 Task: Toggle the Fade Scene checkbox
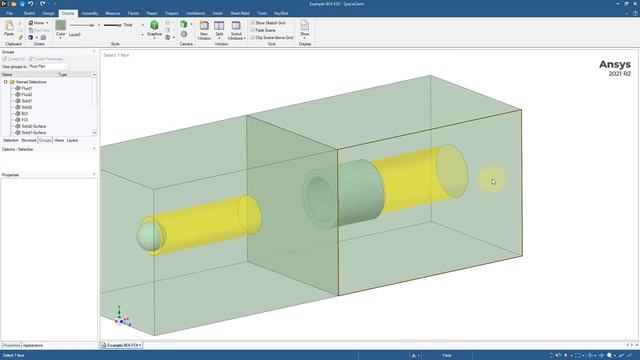[x=253, y=30]
